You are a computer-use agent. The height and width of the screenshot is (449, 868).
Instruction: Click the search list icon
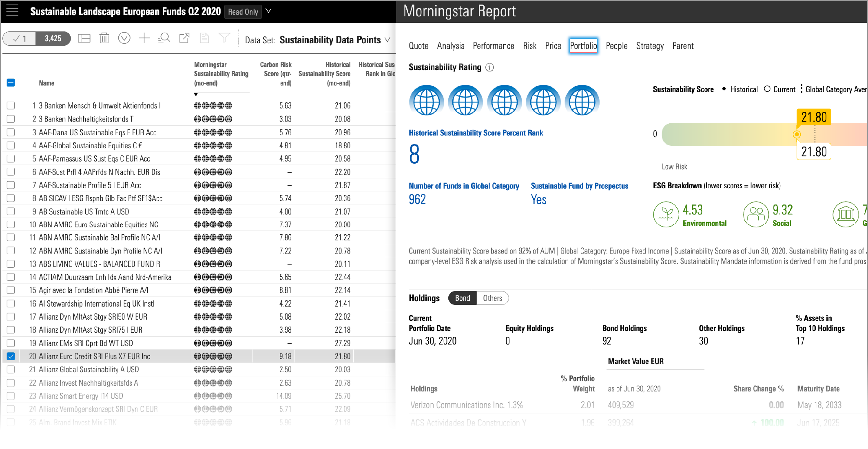click(x=164, y=38)
